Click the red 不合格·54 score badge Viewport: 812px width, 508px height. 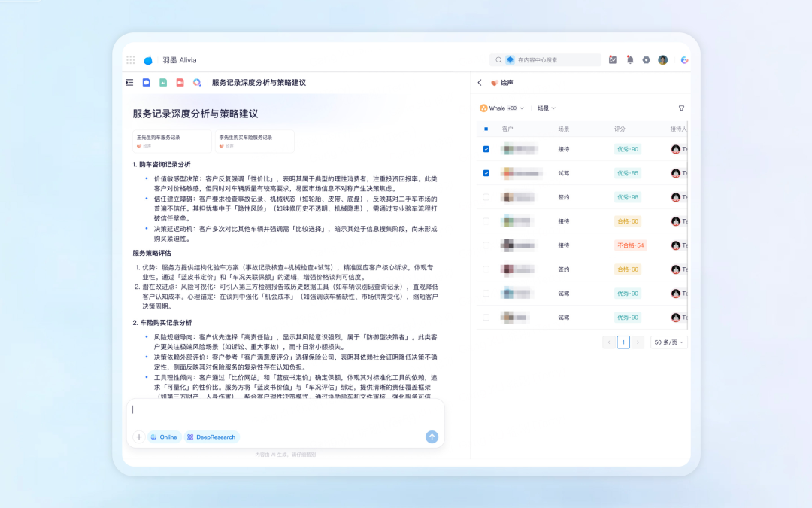(x=631, y=245)
